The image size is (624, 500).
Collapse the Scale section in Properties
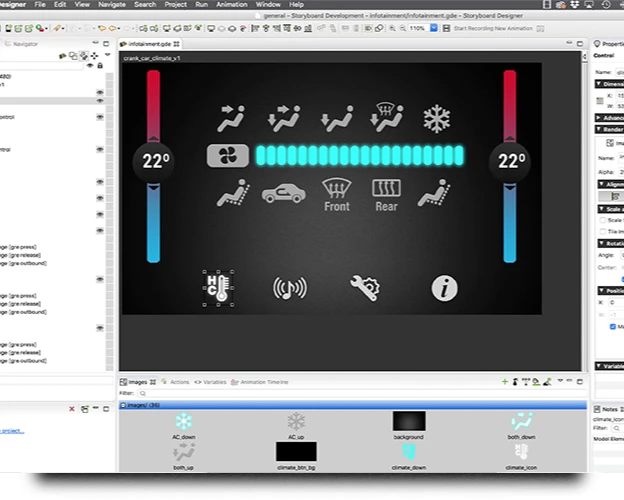(x=601, y=209)
